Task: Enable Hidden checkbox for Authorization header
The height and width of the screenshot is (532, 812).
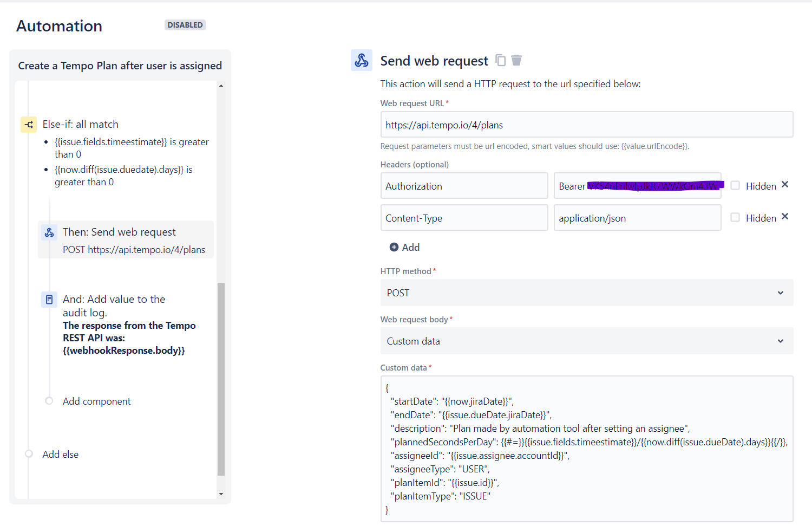Action: coord(735,185)
